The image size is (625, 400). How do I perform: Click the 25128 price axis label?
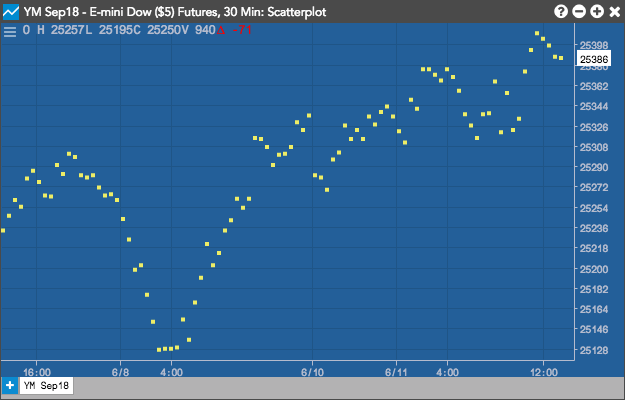point(594,350)
